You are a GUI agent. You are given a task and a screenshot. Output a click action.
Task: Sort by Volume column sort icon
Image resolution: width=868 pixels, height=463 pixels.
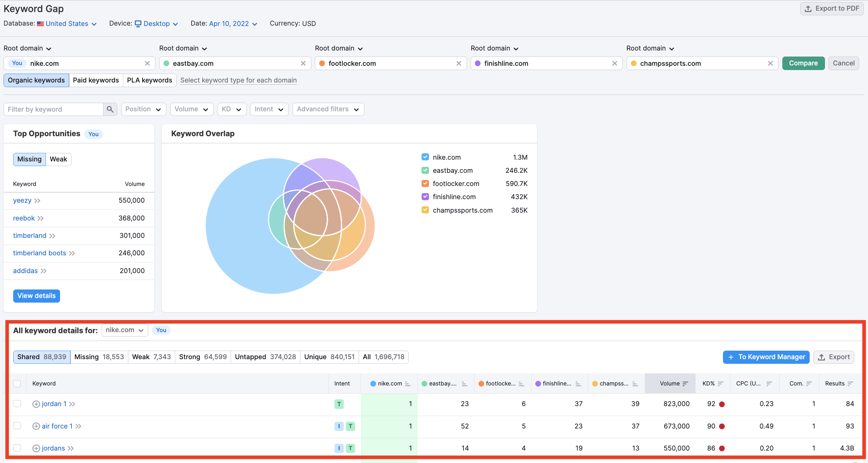point(685,384)
